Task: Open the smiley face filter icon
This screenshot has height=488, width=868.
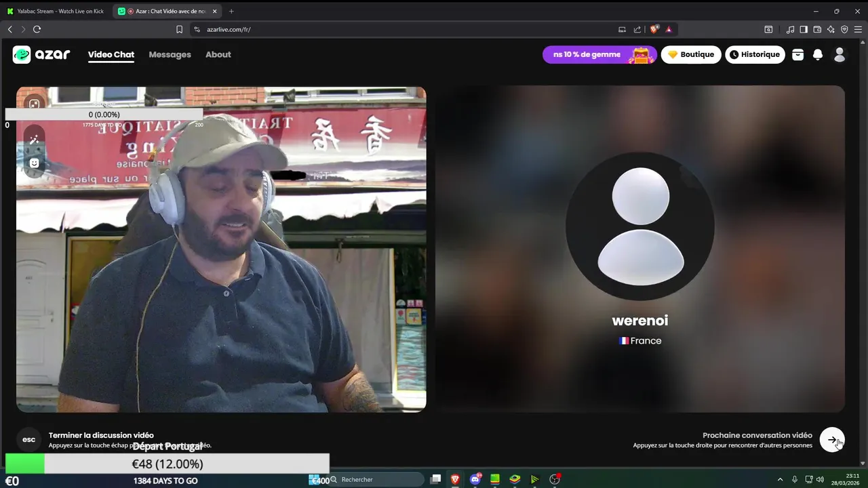Action: pyautogui.click(x=34, y=163)
